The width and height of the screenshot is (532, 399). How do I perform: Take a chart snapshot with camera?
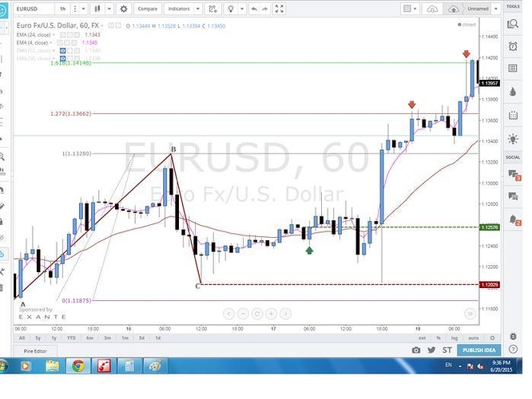[416, 350]
